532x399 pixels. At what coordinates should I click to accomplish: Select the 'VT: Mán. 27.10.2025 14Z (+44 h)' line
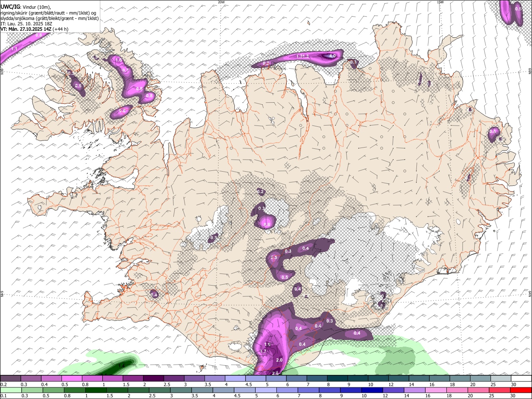point(34,29)
